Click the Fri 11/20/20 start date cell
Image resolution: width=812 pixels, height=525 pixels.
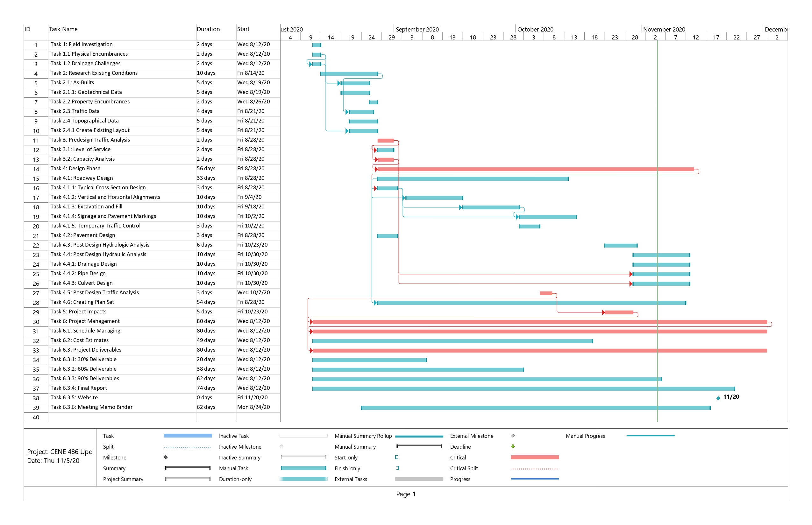252,397
